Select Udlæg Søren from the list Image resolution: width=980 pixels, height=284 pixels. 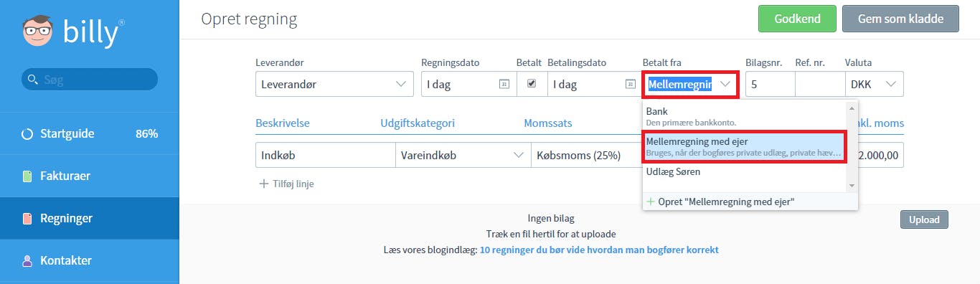coord(744,172)
